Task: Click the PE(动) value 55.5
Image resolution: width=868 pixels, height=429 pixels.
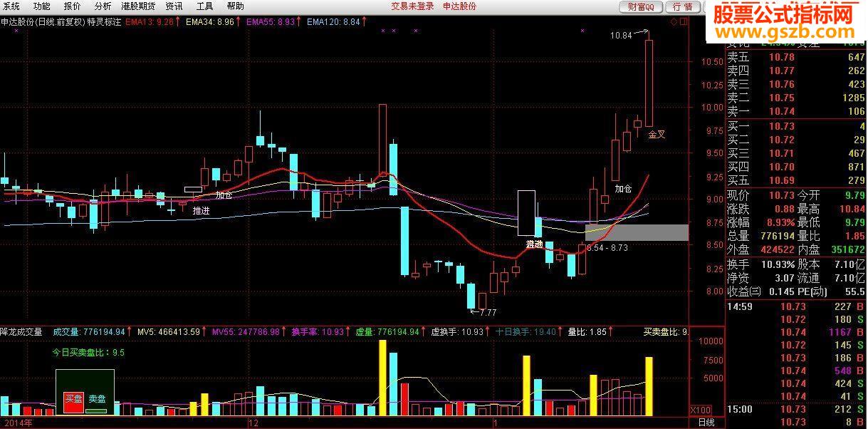Action: click(x=855, y=291)
